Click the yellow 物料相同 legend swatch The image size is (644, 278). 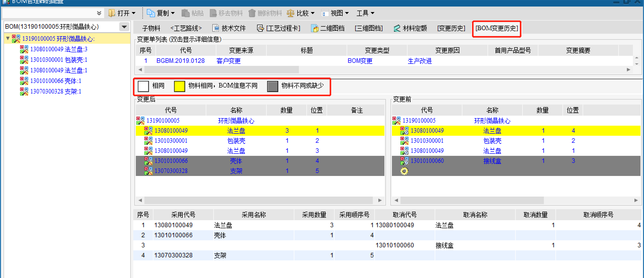tap(179, 86)
